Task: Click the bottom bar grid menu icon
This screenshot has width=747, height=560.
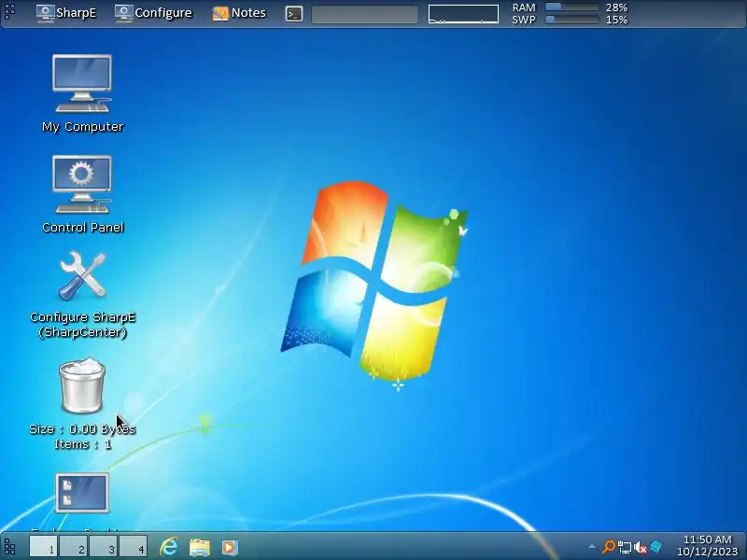Action: click(x=9, y=547)
